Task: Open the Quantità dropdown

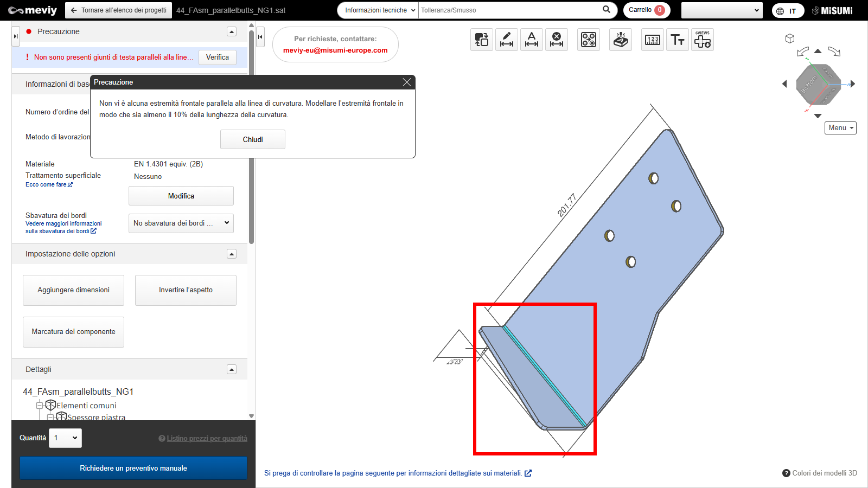Action: [66, 438]
